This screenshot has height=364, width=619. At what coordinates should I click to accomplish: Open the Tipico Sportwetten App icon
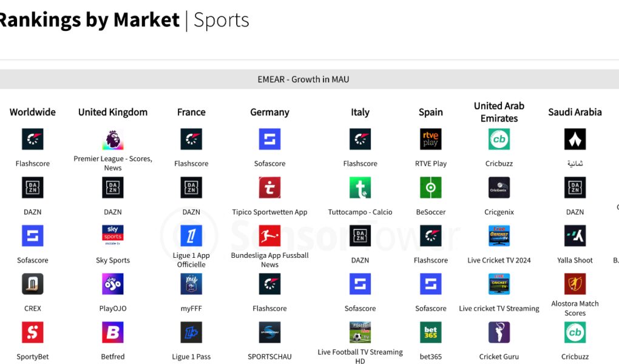(269, 187)
